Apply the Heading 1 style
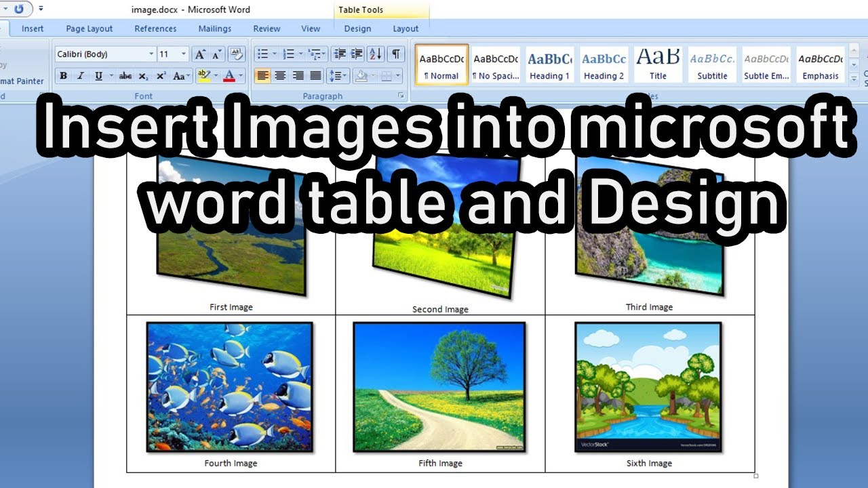868x488 pixels. tap(550, 65)
